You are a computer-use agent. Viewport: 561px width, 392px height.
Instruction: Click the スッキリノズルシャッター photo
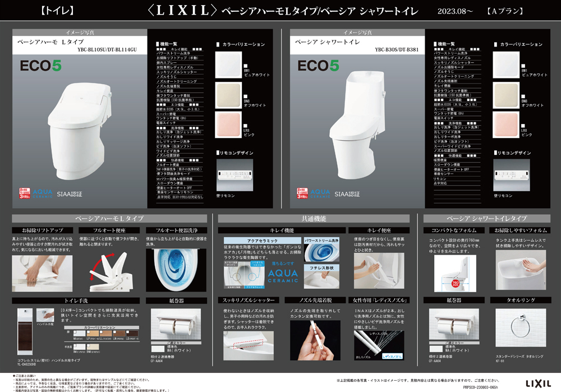click(249, 345)
